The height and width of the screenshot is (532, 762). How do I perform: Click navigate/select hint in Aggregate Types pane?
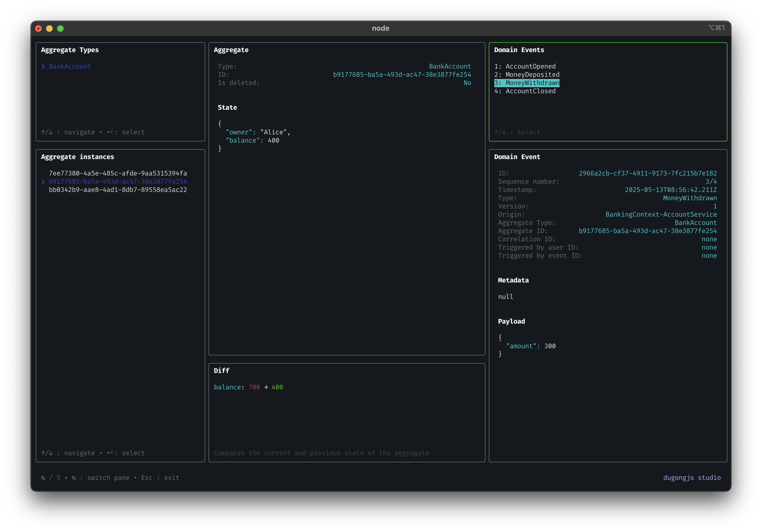(93, 132)
